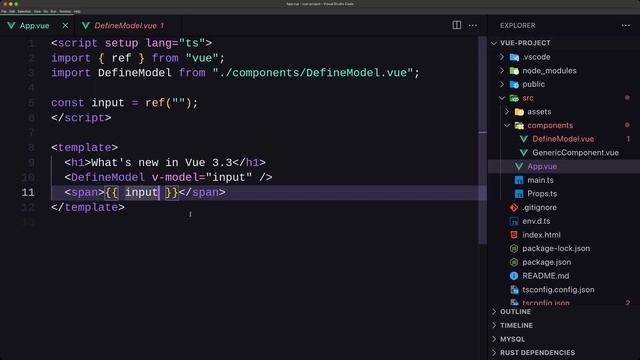Open env.d.ts in the Explorer
Viewport: 640px width, 360px height.
pyautogui.click(x=536, y=221)
